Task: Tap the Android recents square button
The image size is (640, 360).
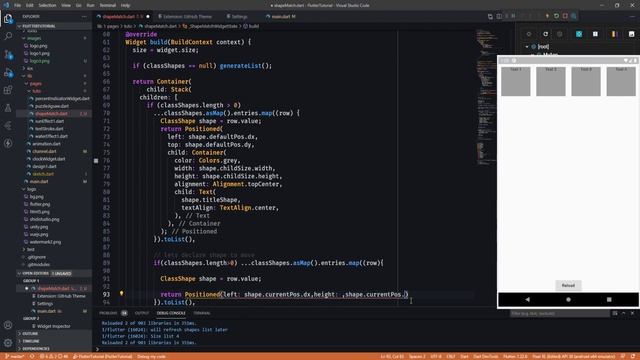Action: tap(609, 300)
